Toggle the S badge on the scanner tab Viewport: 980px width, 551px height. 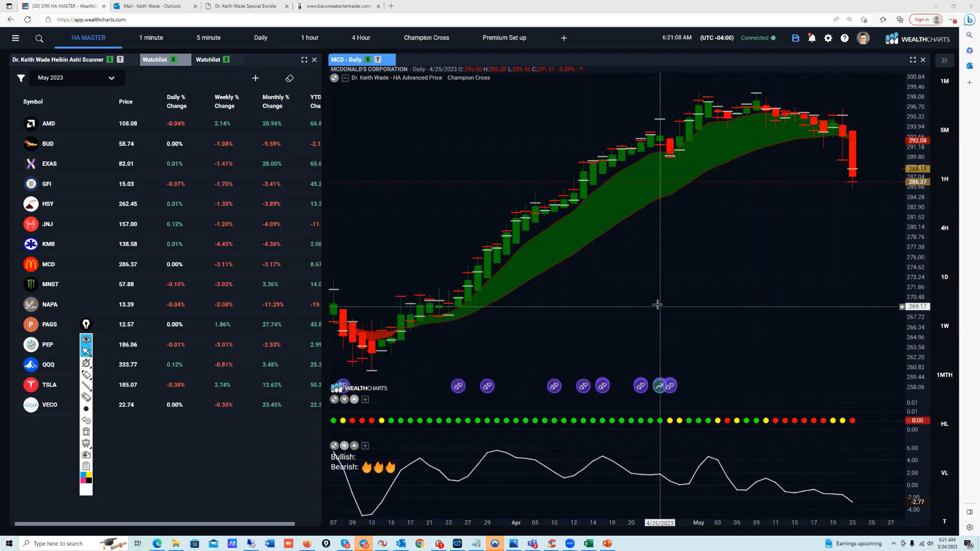110,60
